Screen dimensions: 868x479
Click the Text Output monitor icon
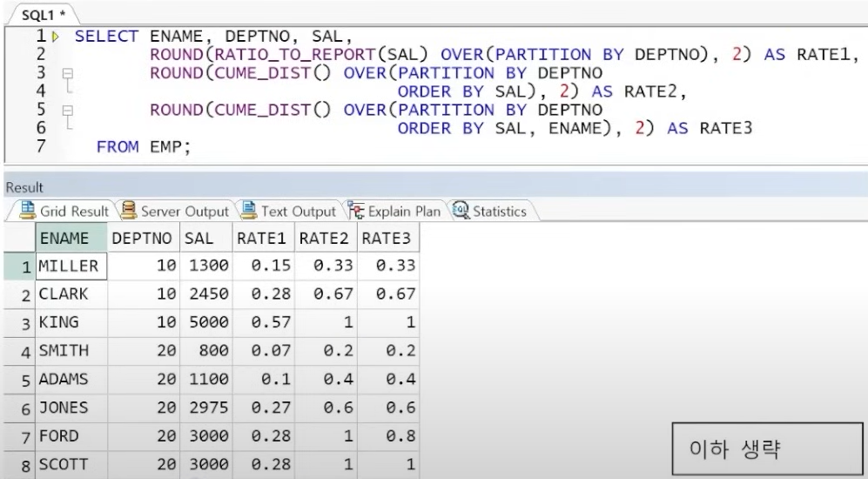pyautogui.click(x=249, y=211)
